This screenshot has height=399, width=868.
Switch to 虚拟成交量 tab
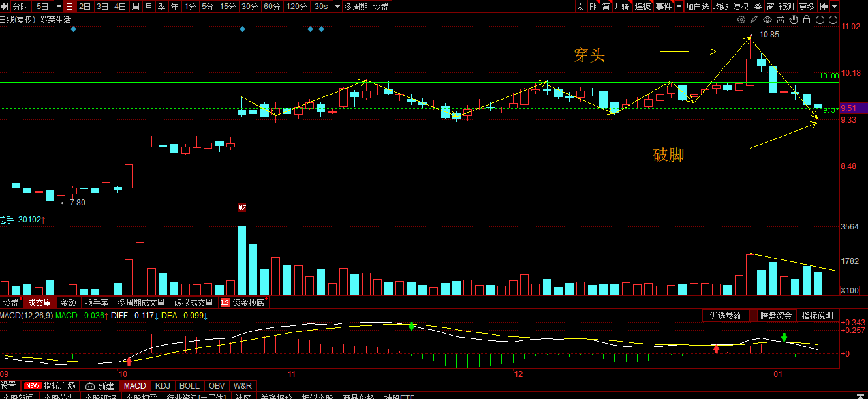tap(193, 303)
